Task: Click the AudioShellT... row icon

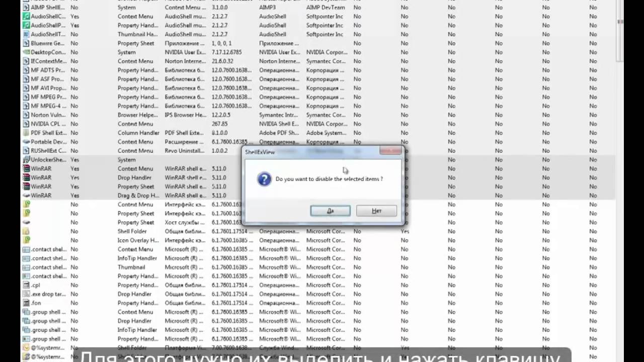Action: tap(26, 35)
